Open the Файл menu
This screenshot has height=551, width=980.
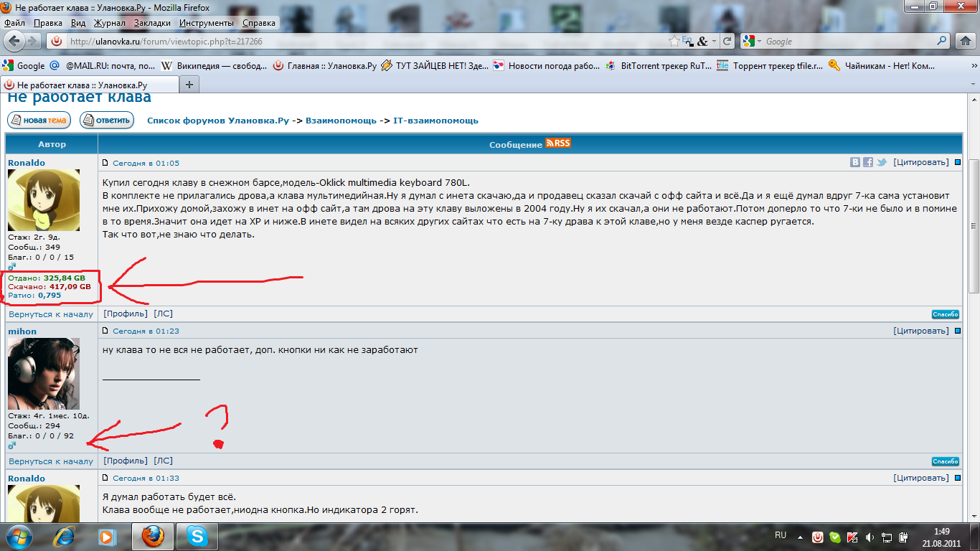tap(14, 23)
